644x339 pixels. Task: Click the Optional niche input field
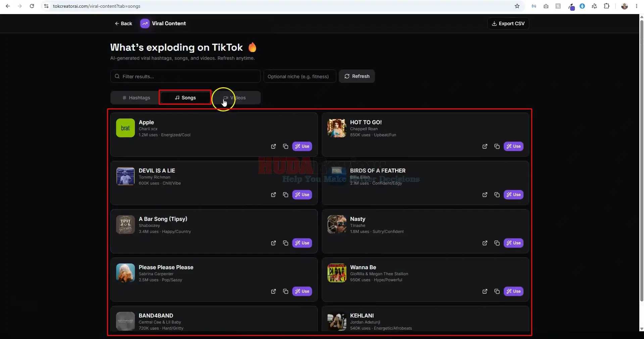coord(300,76)
